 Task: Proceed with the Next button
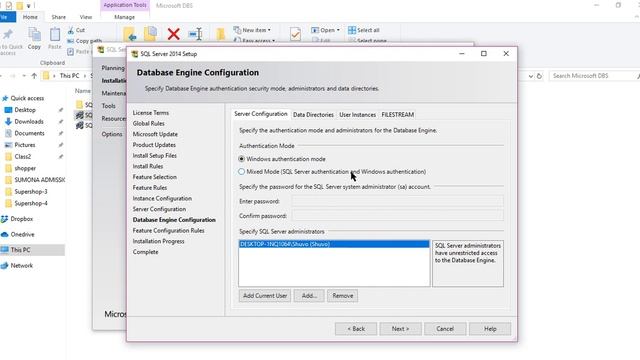[400, 329]
